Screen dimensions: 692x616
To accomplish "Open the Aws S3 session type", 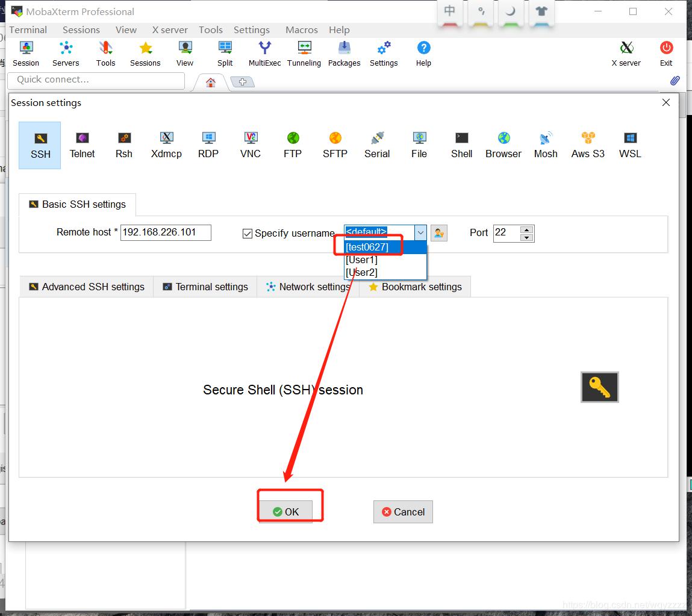I will point(587,145).
